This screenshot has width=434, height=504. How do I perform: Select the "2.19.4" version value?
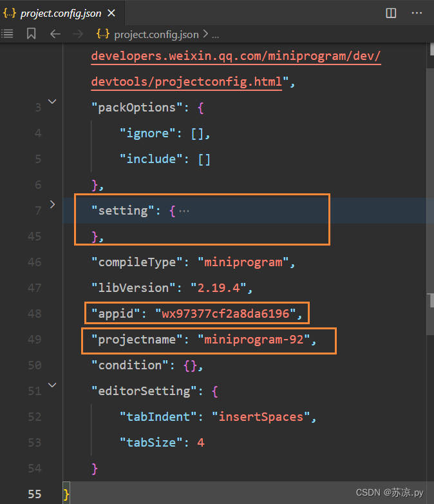point(218,288)
